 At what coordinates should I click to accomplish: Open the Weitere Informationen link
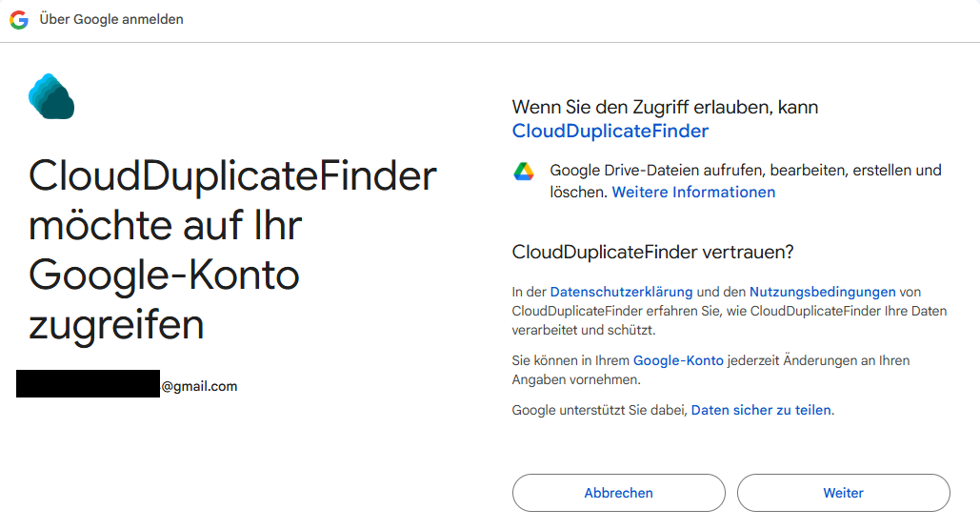[x=693, y=193]
